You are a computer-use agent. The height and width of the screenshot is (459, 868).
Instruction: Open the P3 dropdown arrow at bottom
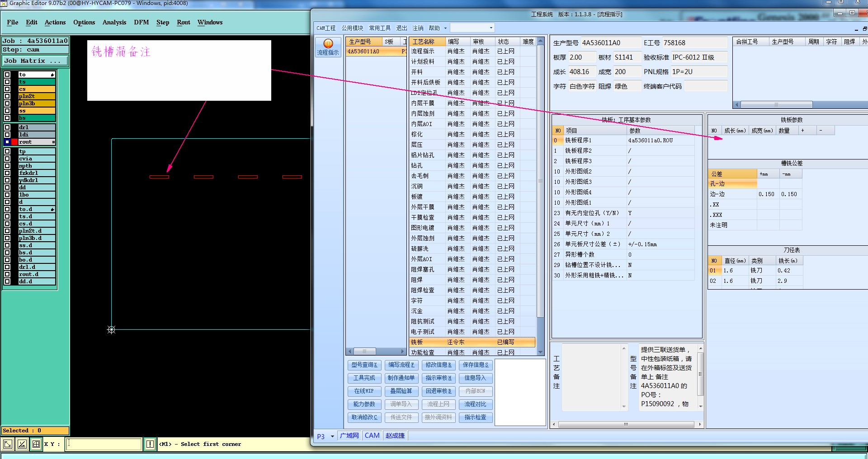coord(332,436)
